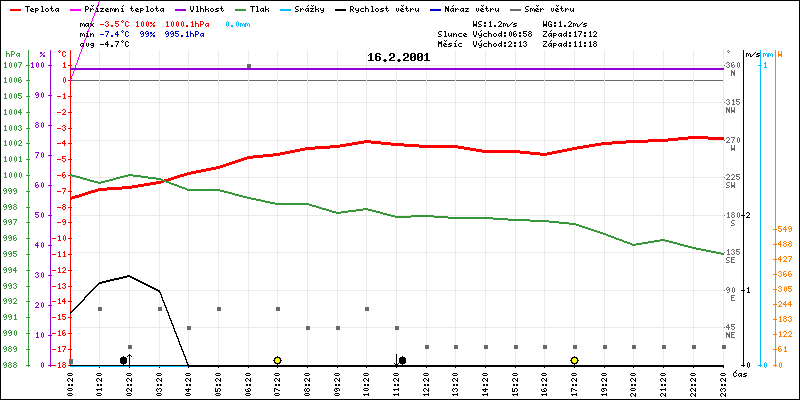Screen dimensions: 800x400
Task: Click the date title 16.2.2001
Action: (x=398, y=57)
